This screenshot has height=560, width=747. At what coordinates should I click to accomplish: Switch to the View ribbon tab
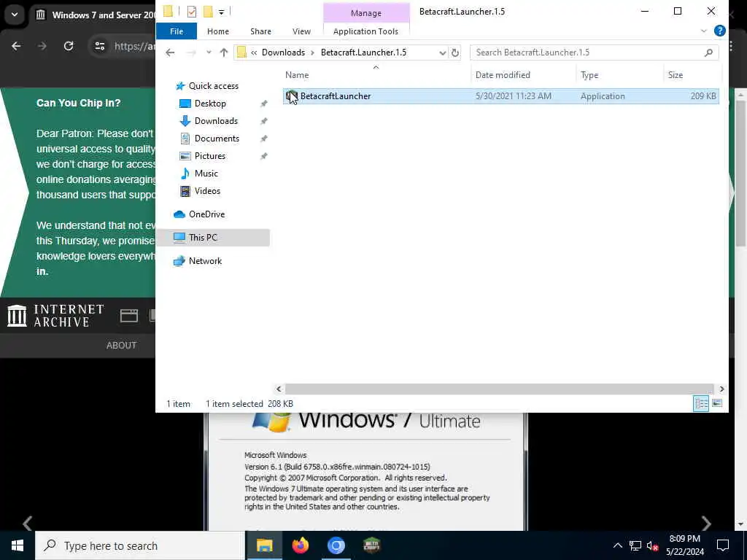pyautogui.click(x=301, y=31)
